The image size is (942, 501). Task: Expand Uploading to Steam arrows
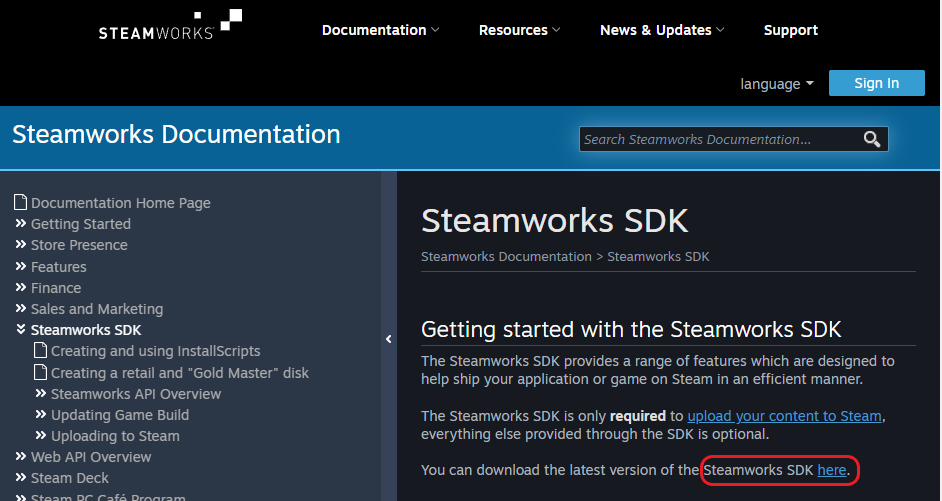(41, 436)
